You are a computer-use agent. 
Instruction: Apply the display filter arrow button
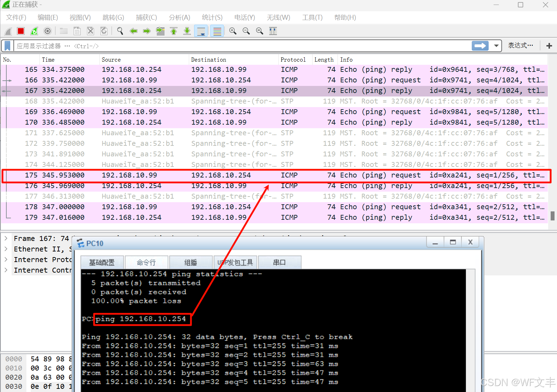(x=480, y=46)
